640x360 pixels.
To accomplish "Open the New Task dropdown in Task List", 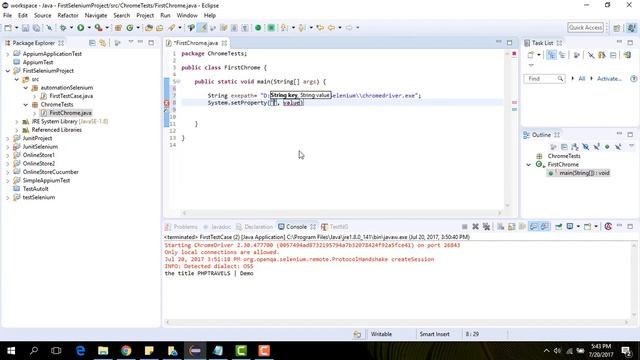I will (539, 55).
